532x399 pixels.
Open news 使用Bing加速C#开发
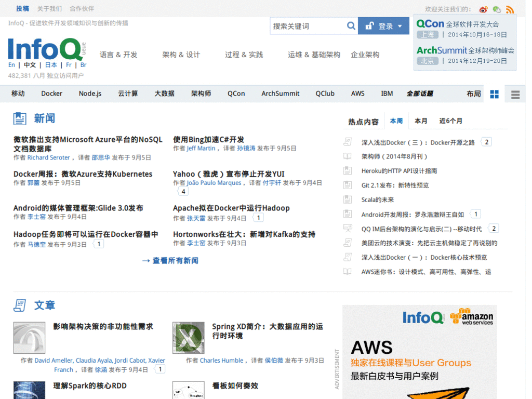208,139
